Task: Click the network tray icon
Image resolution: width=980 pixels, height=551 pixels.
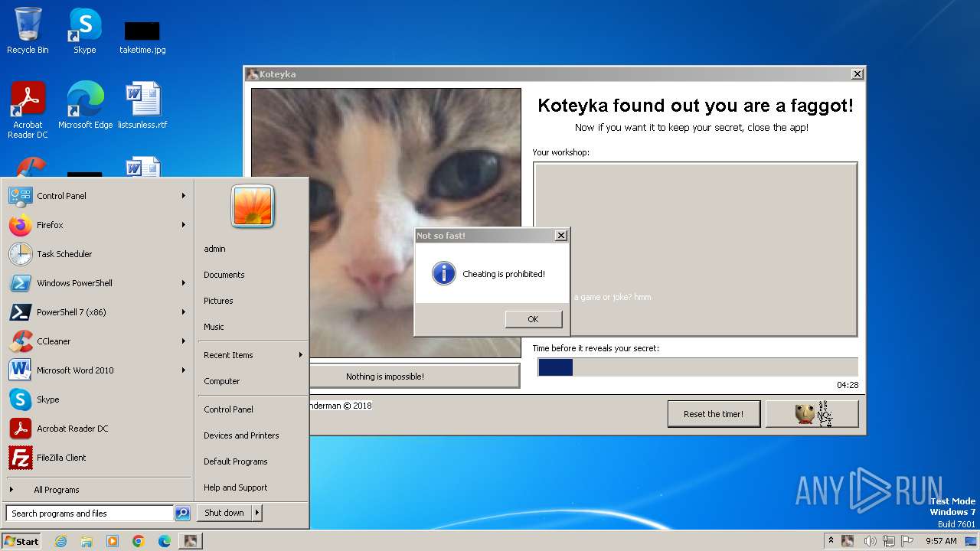Action: [889, 541]
